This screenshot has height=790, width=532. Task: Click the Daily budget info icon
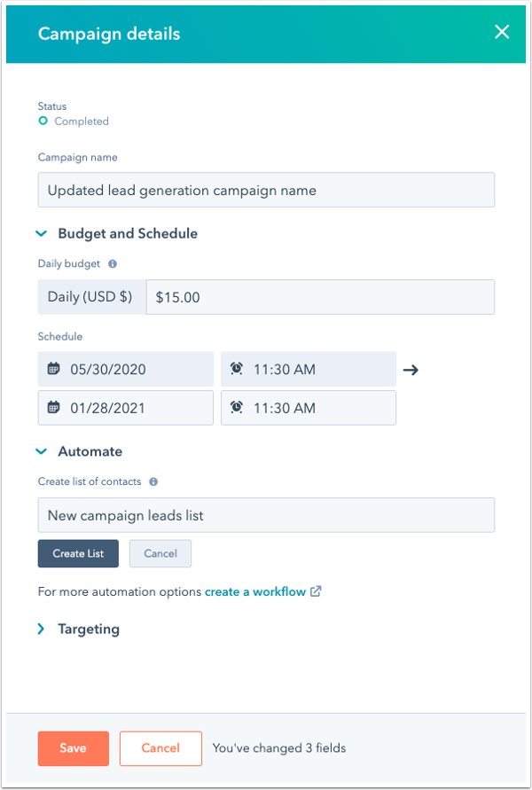coord(113,263)
